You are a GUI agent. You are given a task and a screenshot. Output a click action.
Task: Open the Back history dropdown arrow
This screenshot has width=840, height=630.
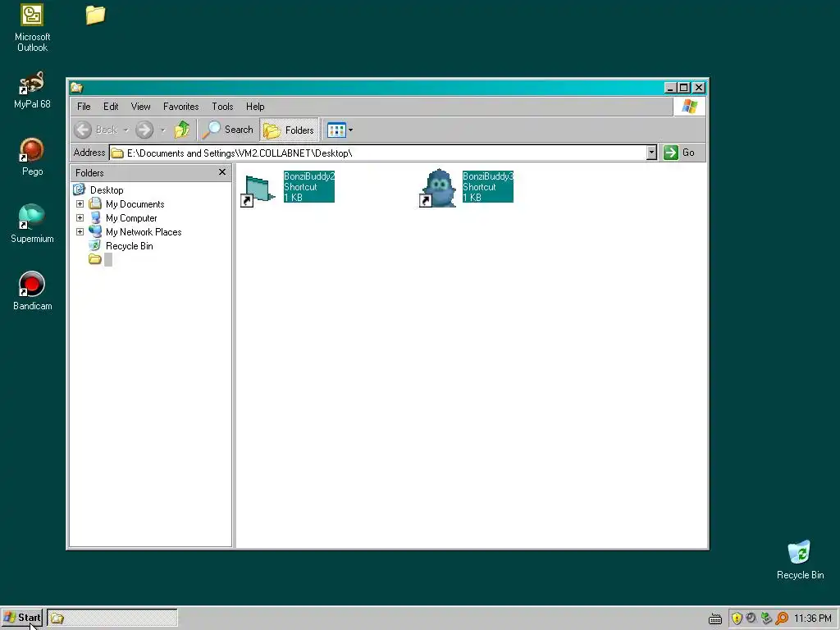(x=126, y=130)
